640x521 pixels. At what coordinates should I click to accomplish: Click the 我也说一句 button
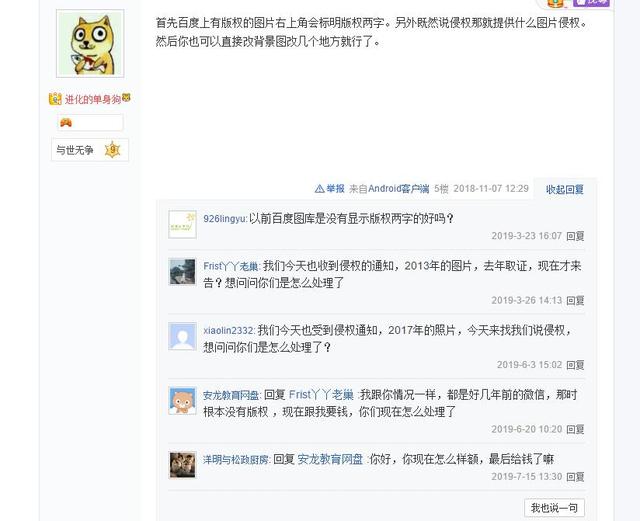554,508
